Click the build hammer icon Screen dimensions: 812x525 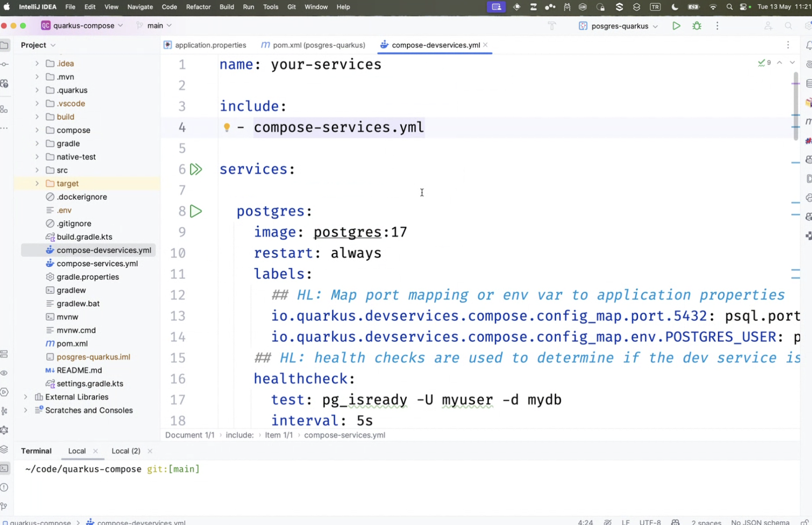click(552, 26)
